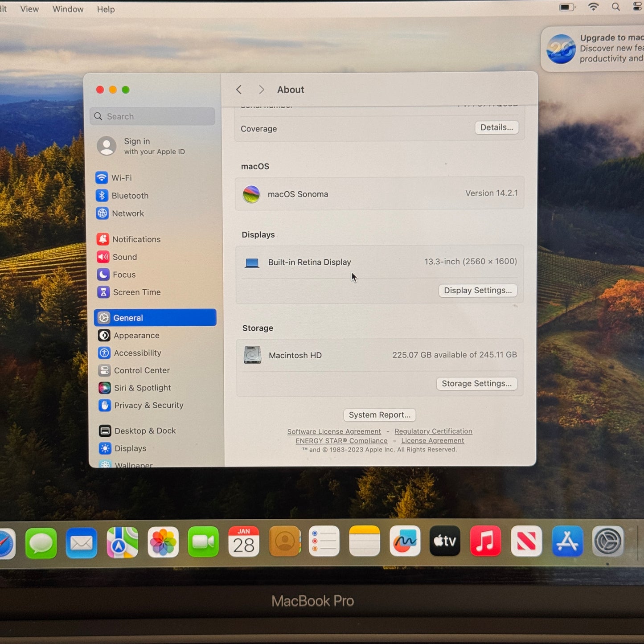Open the View menu
644x644 pixels.
tap(29, 9)
